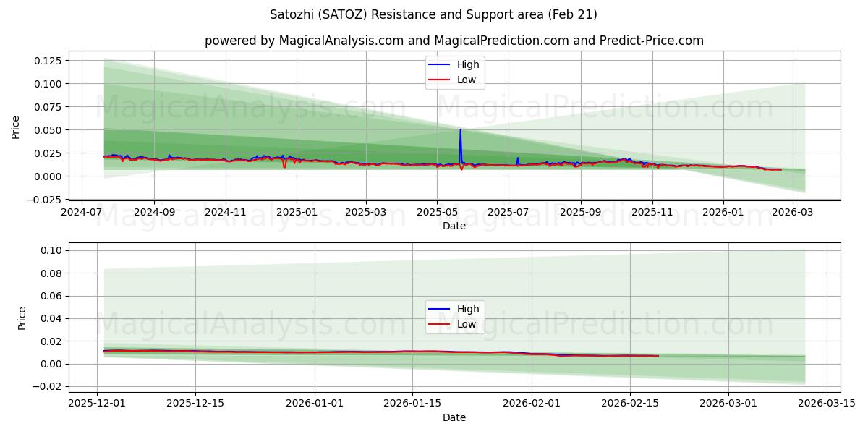Select the 2026-01-01 date tick on the bottom chart

315,404
